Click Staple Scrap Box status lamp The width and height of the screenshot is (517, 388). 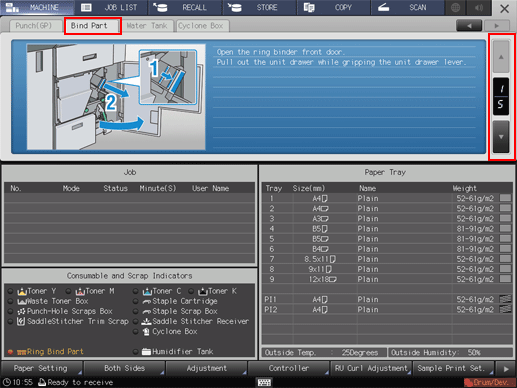click(136, 312)
